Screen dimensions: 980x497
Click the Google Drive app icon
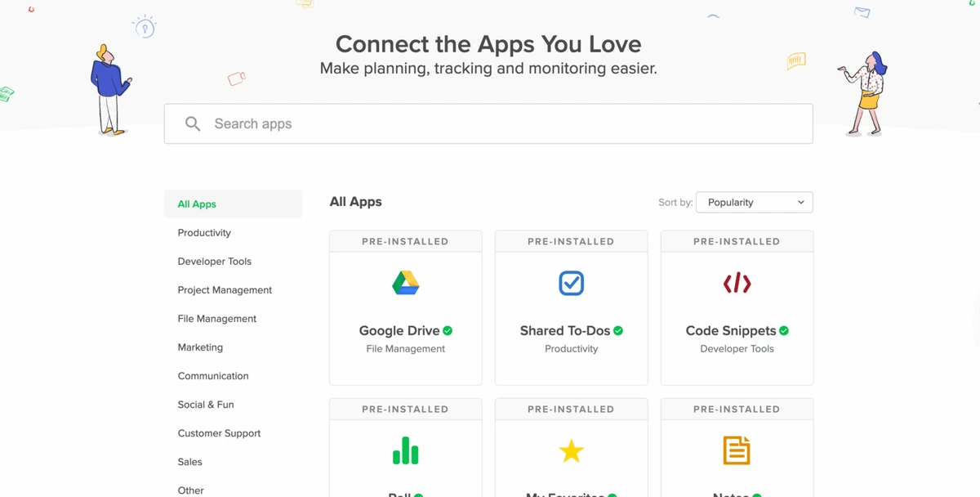[x=405, y=283]
